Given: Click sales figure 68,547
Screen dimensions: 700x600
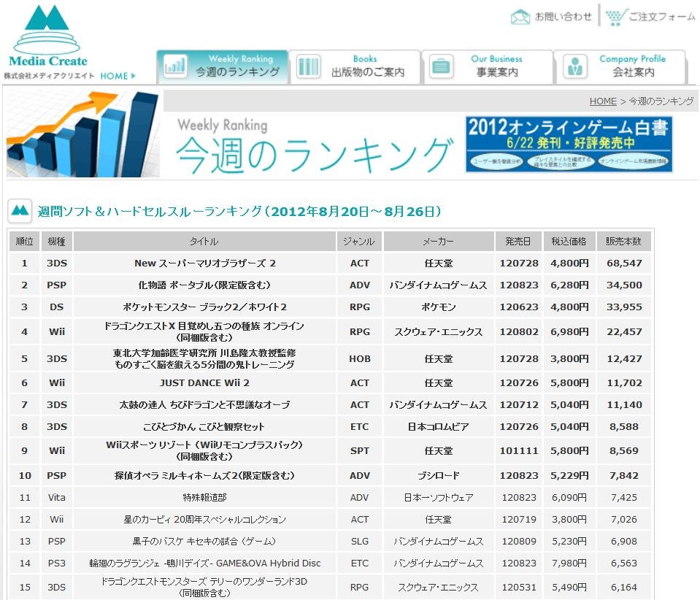Looking at the screenshot, I should pos(624,264).
